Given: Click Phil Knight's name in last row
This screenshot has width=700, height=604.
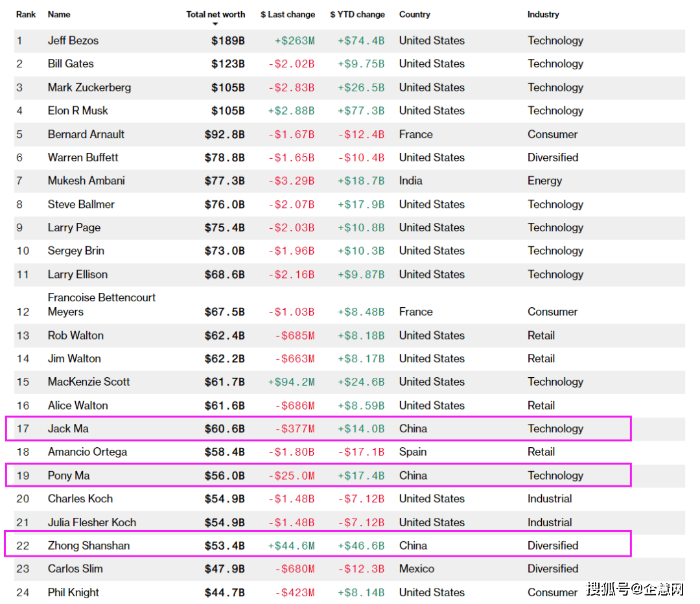Looking at the screenshot, I should [73, 592].
